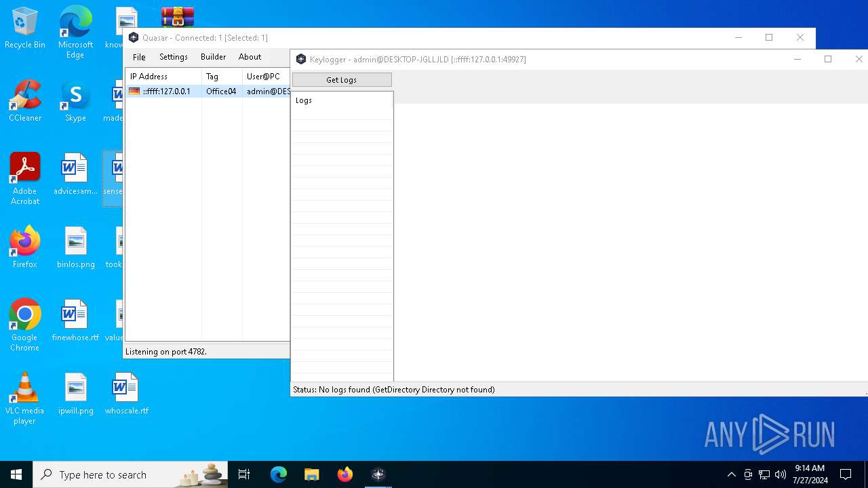Open the Windows Start menu
The image size is (868, 488).
16,474
